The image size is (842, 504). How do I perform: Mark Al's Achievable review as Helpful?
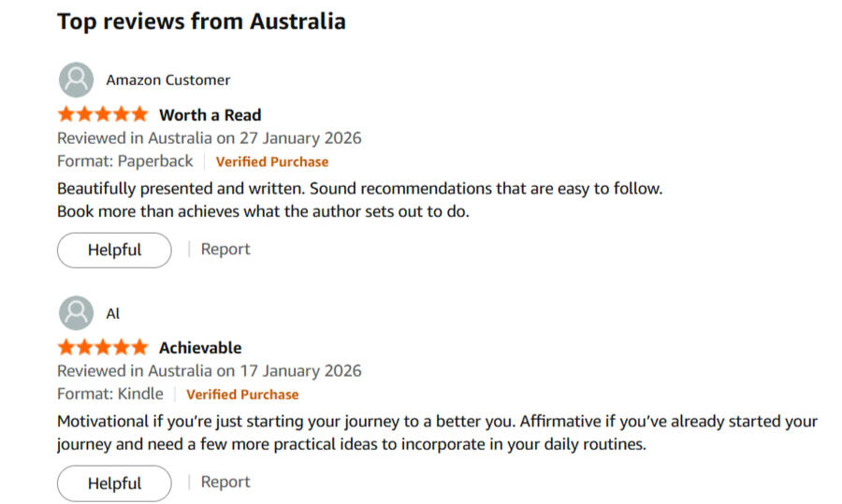114,483
